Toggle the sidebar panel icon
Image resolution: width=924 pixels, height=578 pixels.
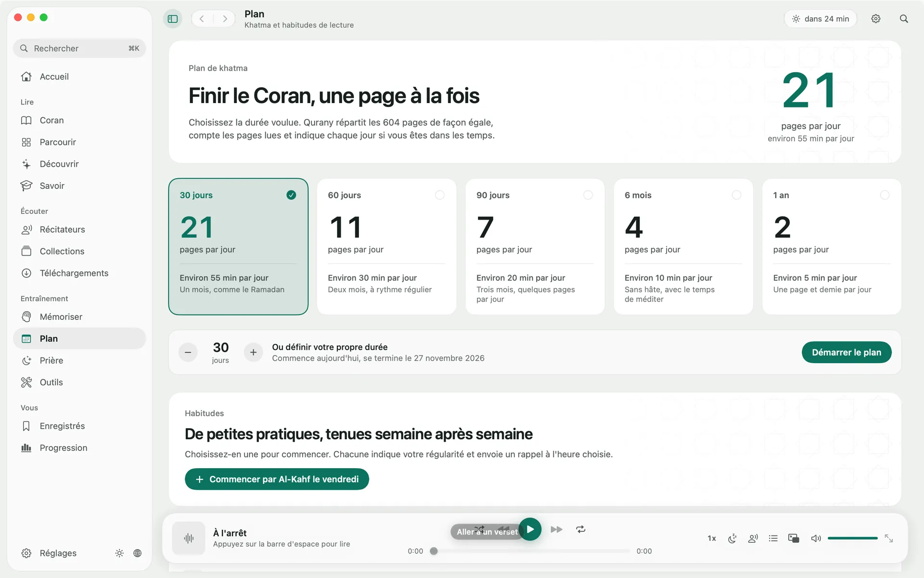(173, 19)
